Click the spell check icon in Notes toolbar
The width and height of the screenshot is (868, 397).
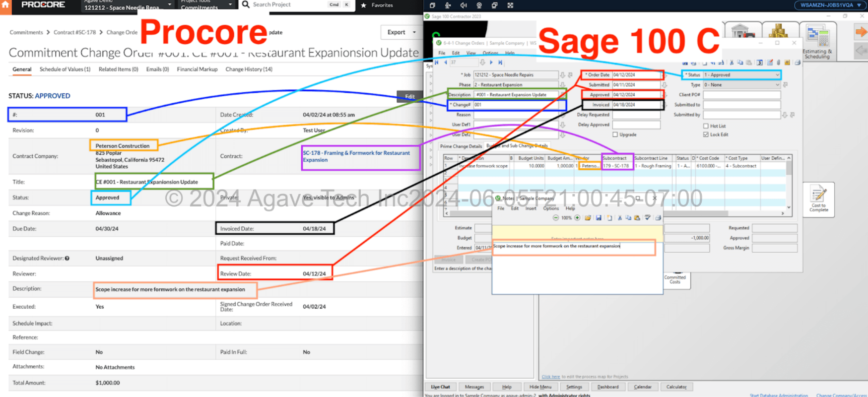pos(648,218)
